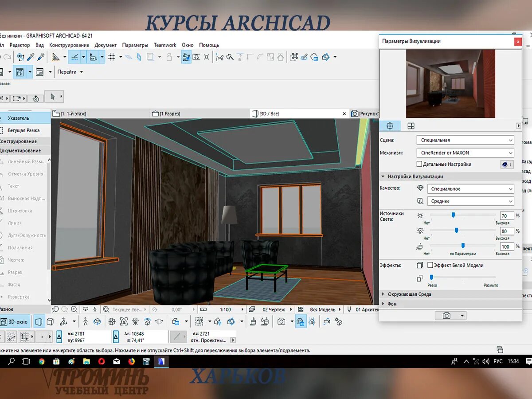Open the arrow next to render camera button

point(462,316)
